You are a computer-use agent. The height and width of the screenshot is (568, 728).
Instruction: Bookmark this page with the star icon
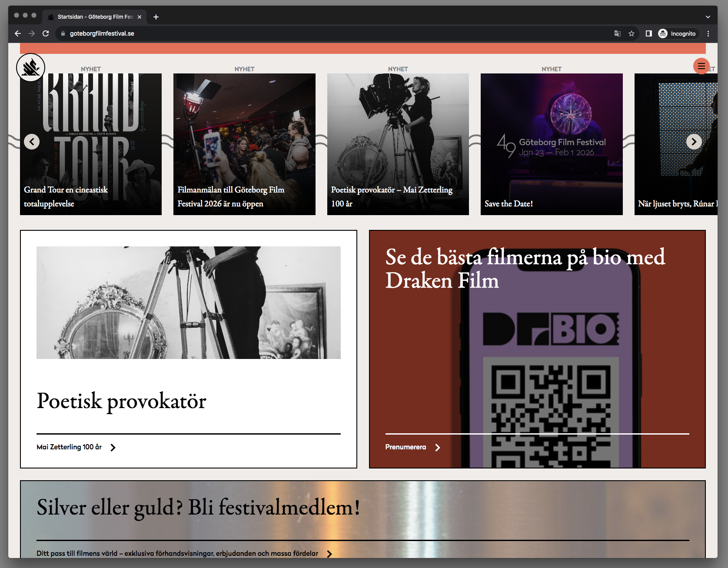pos(632,33)
